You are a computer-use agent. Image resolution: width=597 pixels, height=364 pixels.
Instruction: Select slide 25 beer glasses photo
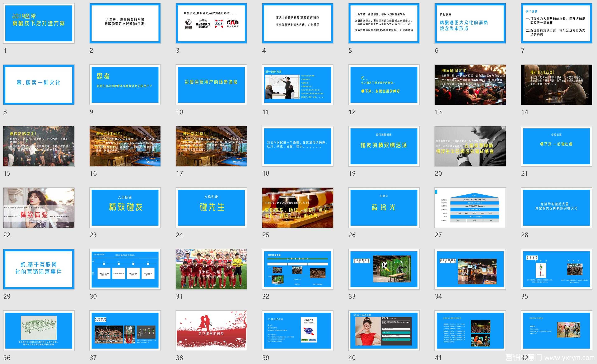[298, 208]
